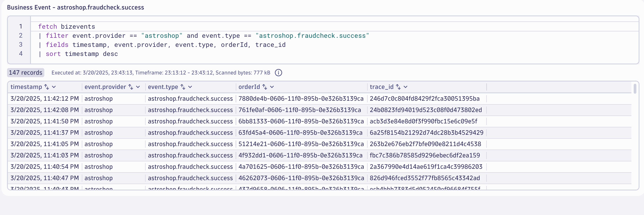
Task: Click trace_id 2a367990e4d14ae619f1ca4c39986203
Action: (x=426, y=167)
